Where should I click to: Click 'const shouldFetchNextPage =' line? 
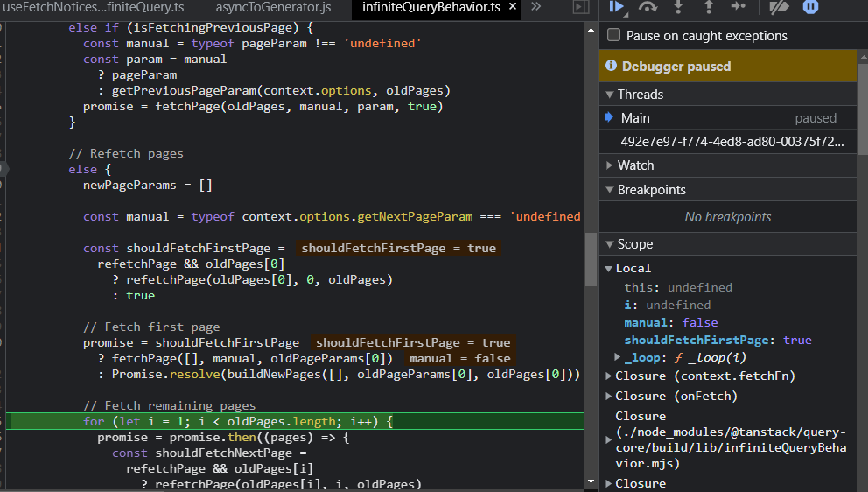(x=209, y=453)
